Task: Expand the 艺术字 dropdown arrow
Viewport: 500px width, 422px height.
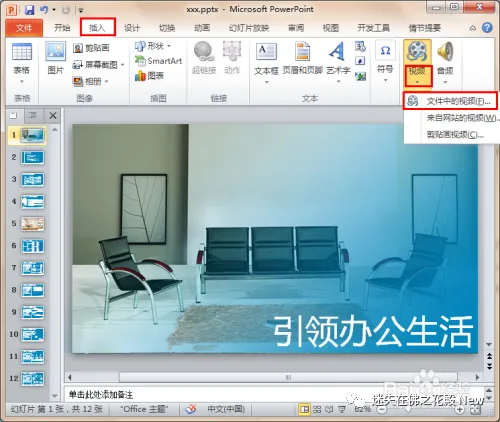Action: tap(338, 82)
